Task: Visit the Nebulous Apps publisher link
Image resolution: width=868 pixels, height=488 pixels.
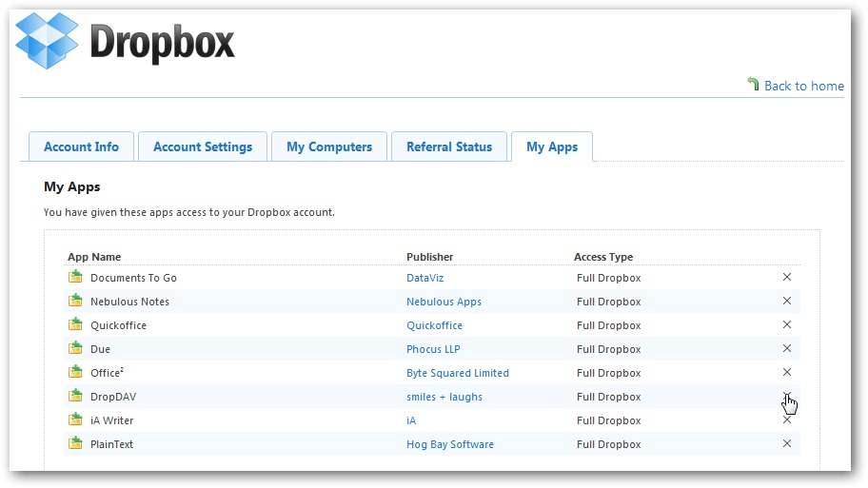Action: click(444, 302)
